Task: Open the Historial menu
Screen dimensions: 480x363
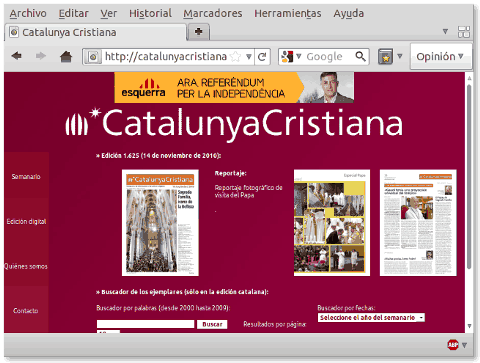Action: pos(150,13)
